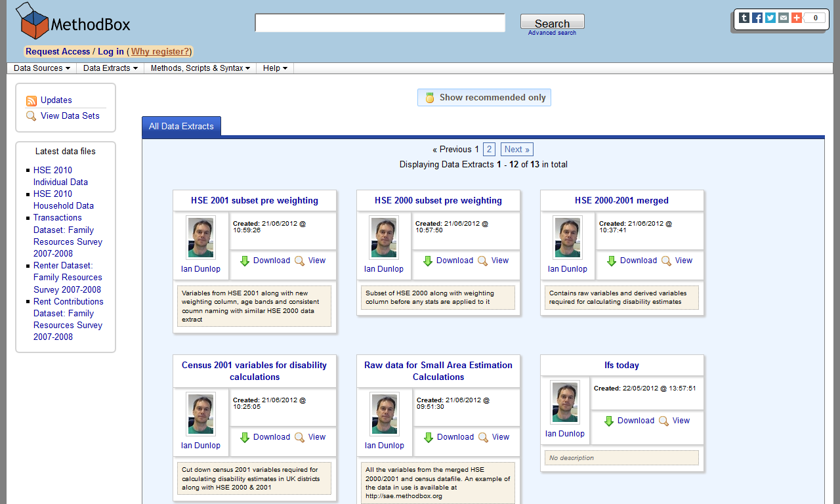Click the Updates RSS feed icon

click(31, 100)
